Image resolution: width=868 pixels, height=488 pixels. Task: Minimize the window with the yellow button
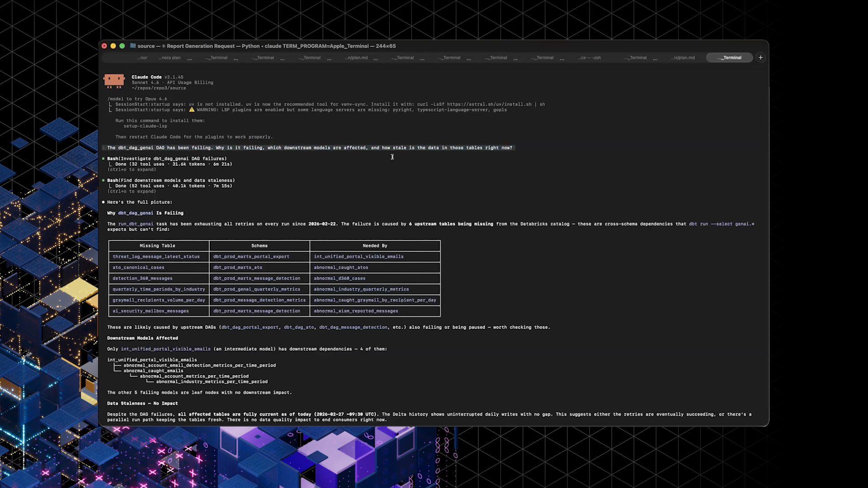coord(113,46)
